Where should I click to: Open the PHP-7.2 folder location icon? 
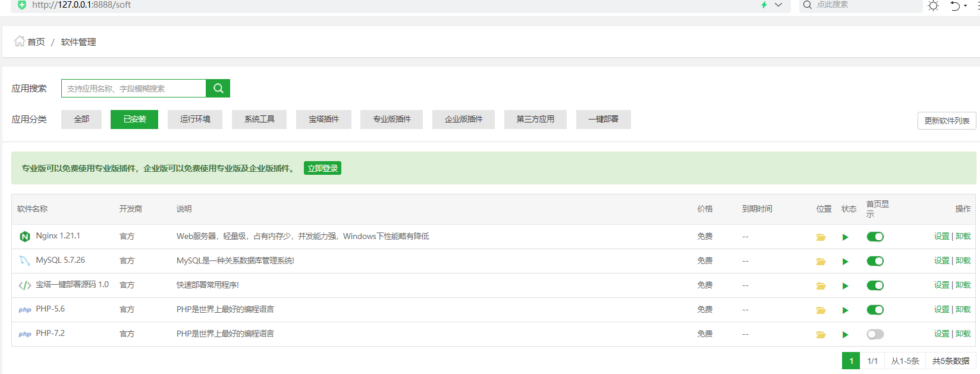pos(821,335)
